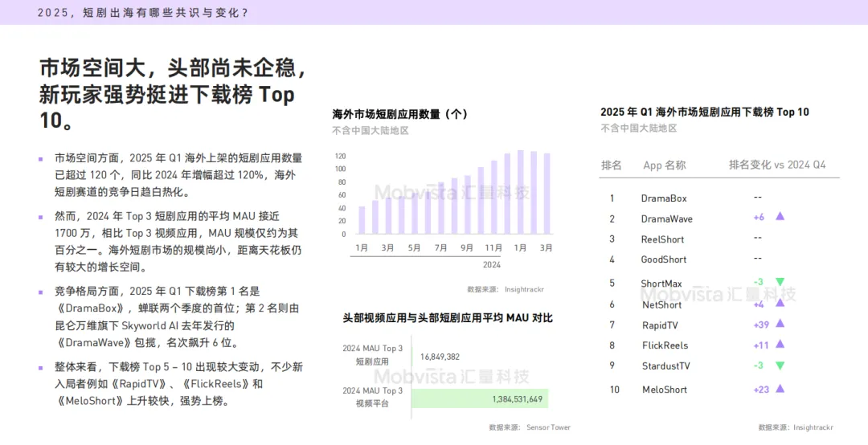Click the main headline 市场空间大，头部尚未企稳
This screenshot has height=445, width=868.
[x=173, y=68]
